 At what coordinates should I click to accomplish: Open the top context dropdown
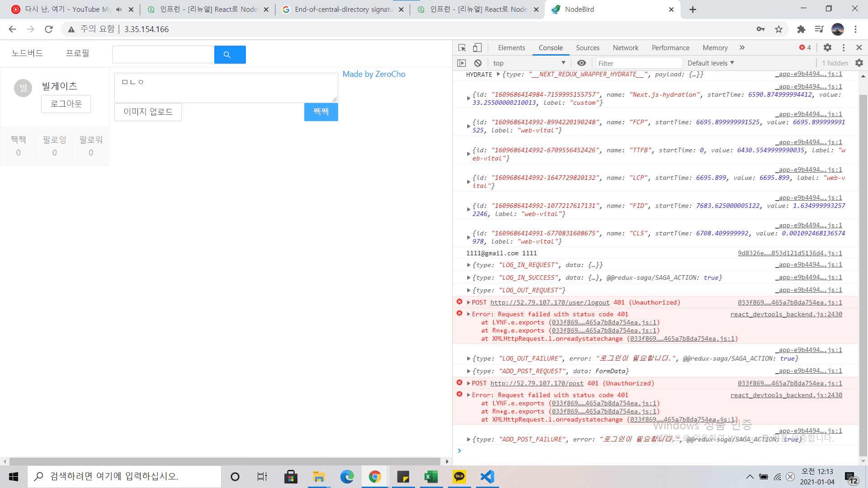tap(529, 63)
